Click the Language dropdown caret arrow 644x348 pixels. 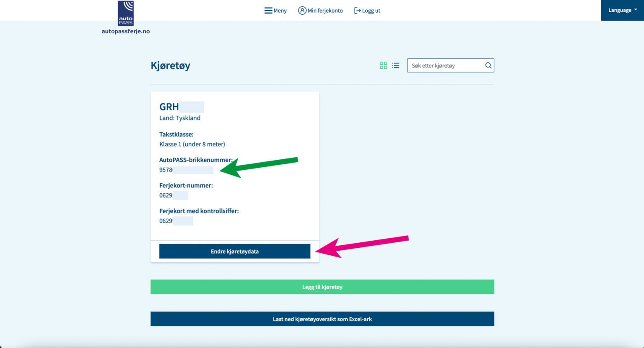[x=636, y=10]
